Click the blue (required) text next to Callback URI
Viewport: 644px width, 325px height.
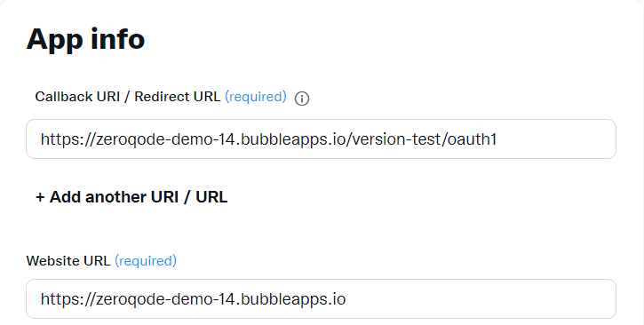click(256, 97)
